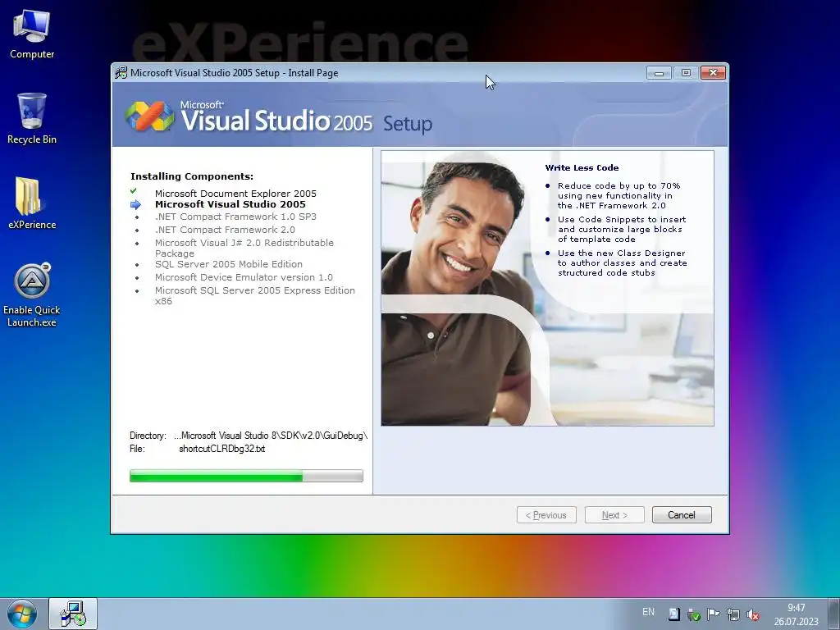Screen dimensions: 840x630
Task: Select 'Microsoft SQL Server 2005 Express Edition' entry
Action: tap(255, 295)
